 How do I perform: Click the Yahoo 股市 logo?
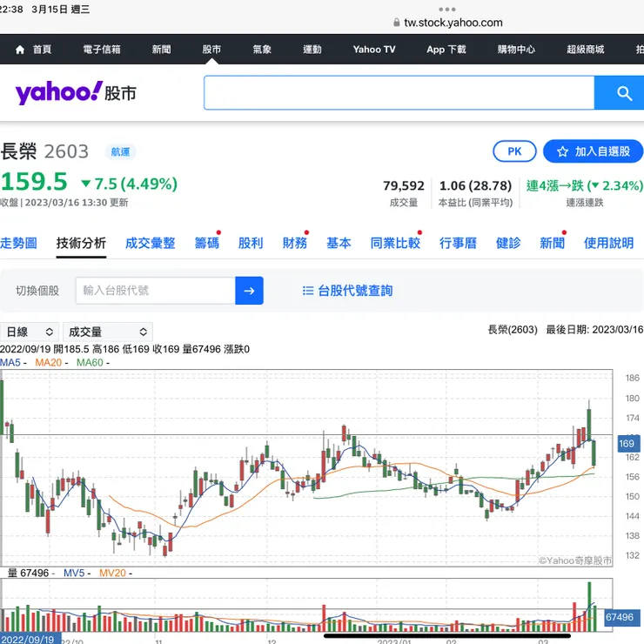point(76,92)
